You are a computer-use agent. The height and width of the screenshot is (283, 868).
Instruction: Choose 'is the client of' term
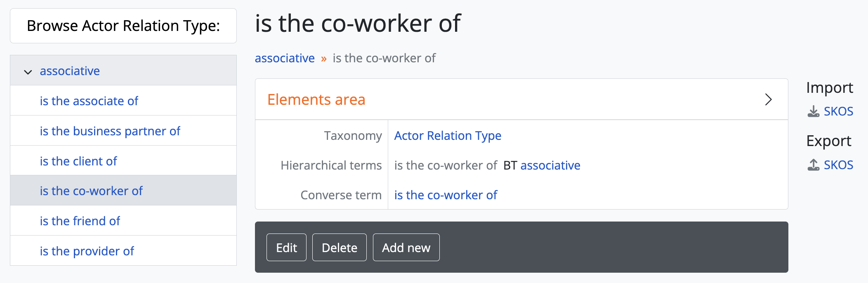point(78,161)
